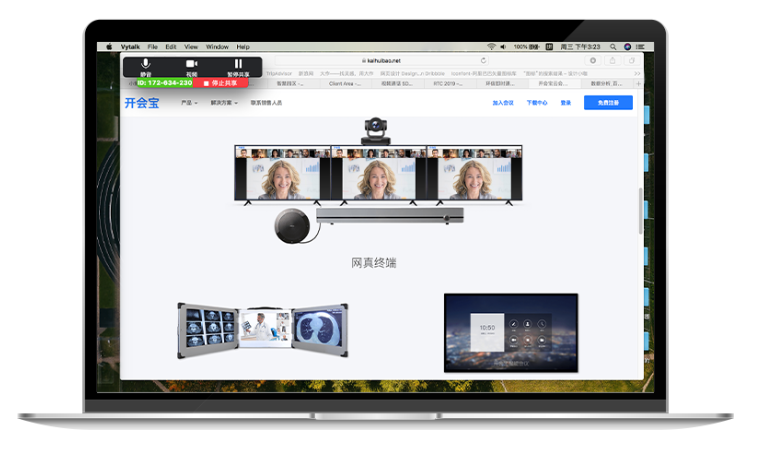Open the Edit menu

[x=171, y=47]
